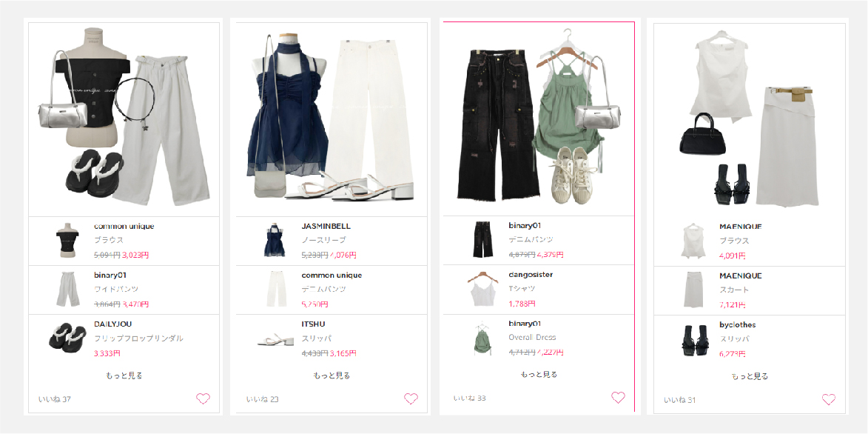This screenshot has width=868, height=434.
Task: Like the outfit card with 37 likes
Action: (203, 398)
